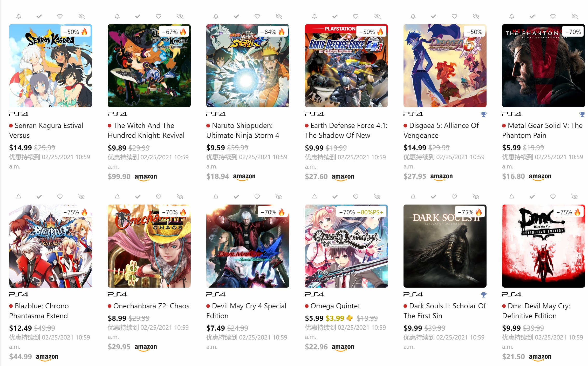Click trophy icon beside Disgaea 5 PS4 label
Image resolution: width=588 pixels, height=366 pixels.
pyautogui.click(x=484, y=114)
